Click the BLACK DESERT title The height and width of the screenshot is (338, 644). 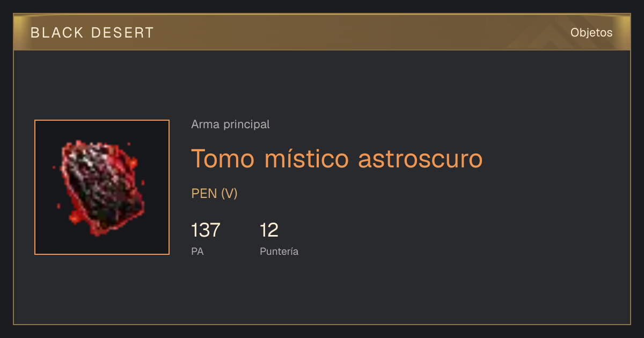[x=92, y=33]
